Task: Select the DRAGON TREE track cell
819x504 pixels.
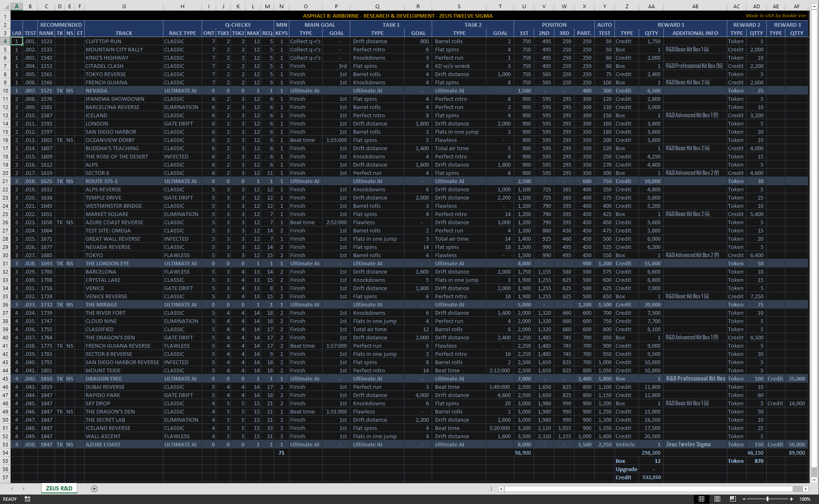Action: (x=124, y=379)
